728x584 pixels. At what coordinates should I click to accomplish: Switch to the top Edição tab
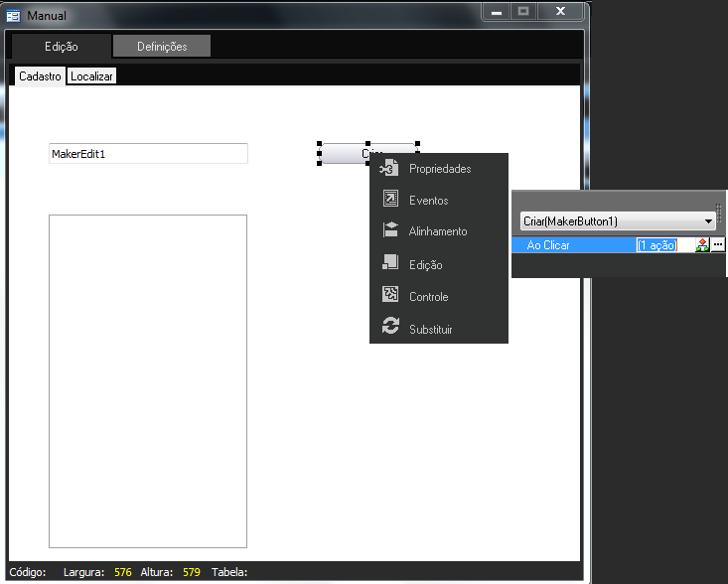pos(62,47)
